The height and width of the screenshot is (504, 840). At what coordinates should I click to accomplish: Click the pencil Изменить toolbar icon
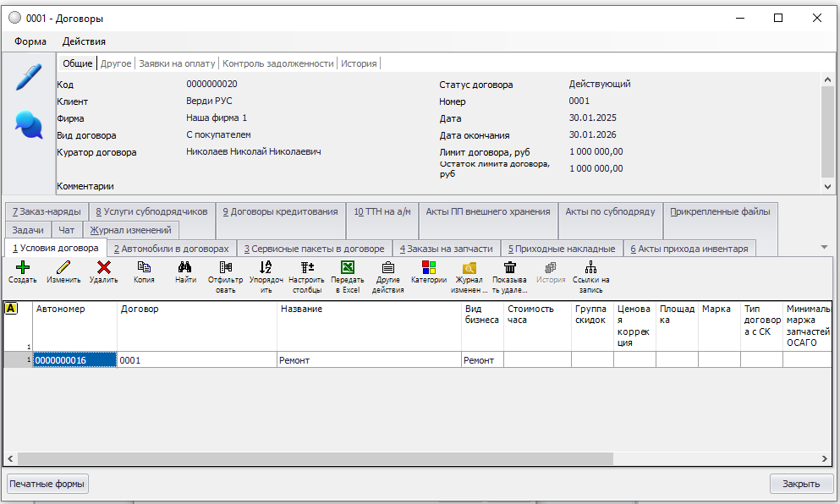tap(63, 268)
